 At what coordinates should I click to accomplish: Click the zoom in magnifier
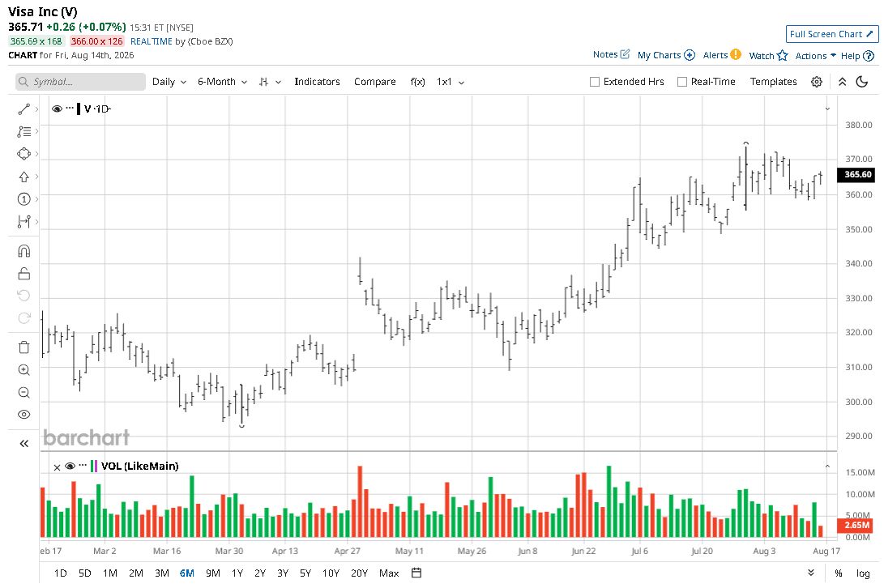(23, 370)
